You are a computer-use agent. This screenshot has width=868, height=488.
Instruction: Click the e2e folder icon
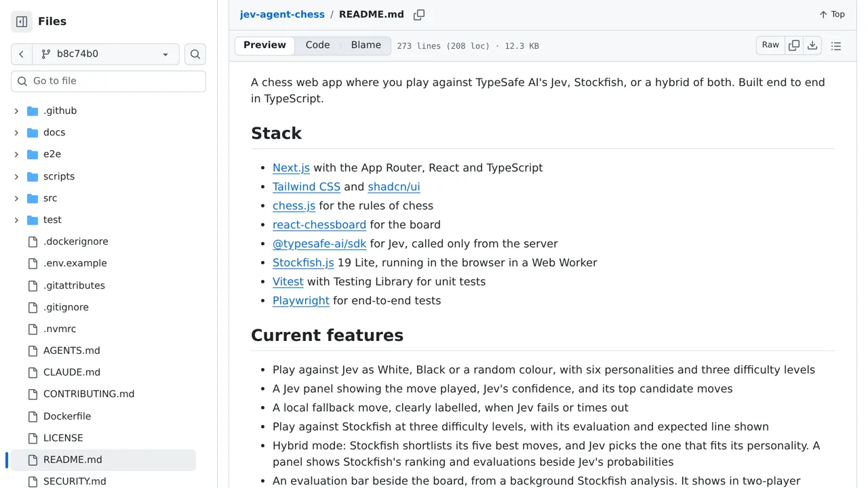pyautogui.click(x=33, y=155)
